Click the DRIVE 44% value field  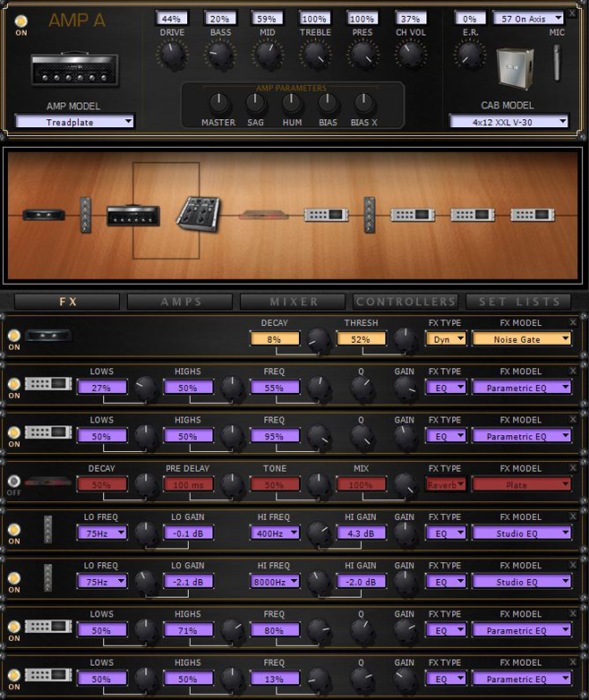(x=172, y=19)
